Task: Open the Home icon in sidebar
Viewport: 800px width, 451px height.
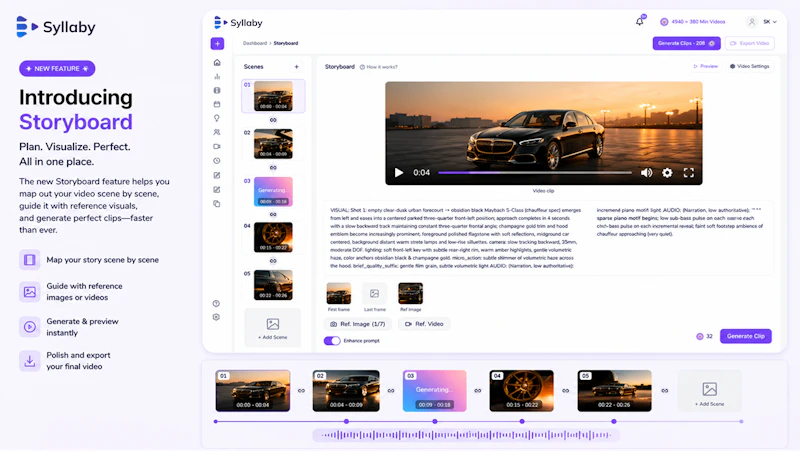Action: tap(217, 62)
